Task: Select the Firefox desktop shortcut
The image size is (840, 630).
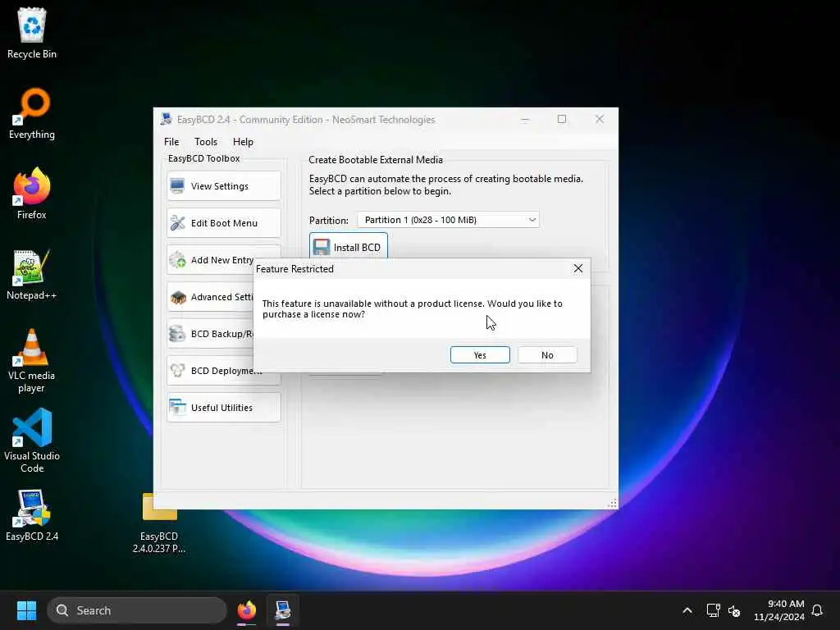Action: pyautogui.click(x=32, y=194)
